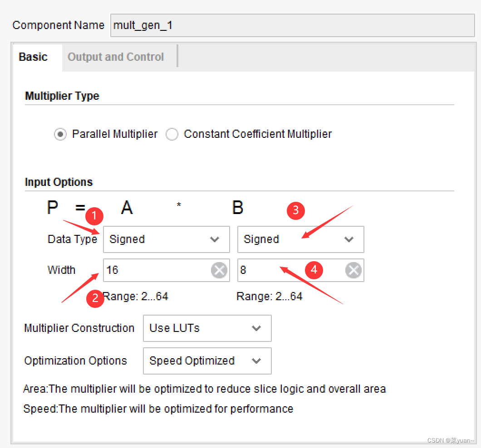Image resolution: width=481 pixels, height=448 pixels.
Task: Click the red annotation marker numbered 3
Action: coord(295,210)
